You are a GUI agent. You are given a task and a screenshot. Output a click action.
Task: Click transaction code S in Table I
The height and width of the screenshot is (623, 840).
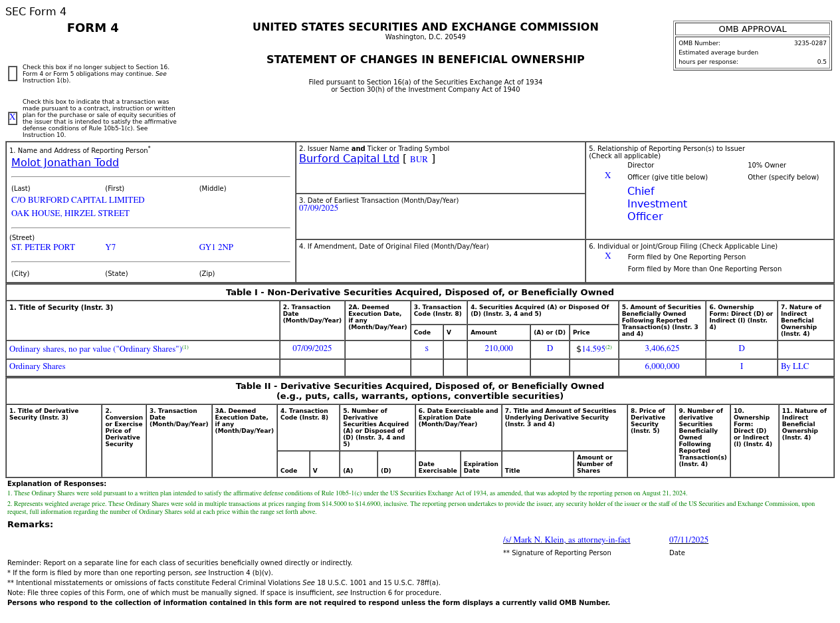(x=427, y=349)
